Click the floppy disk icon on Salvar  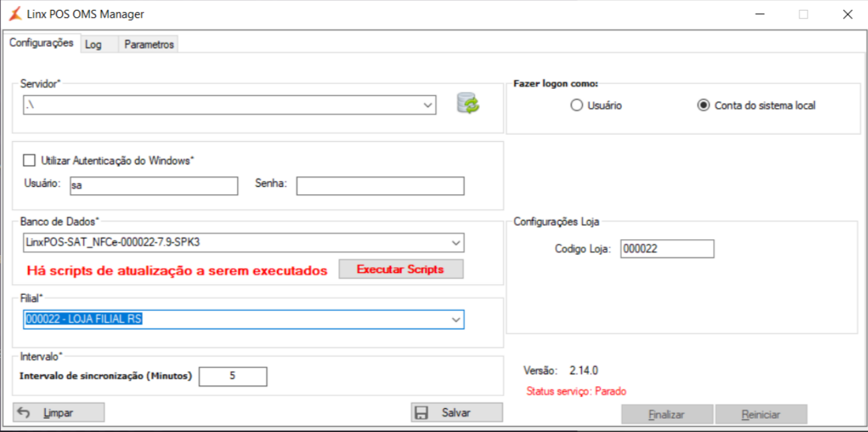(x=421, y=413)
